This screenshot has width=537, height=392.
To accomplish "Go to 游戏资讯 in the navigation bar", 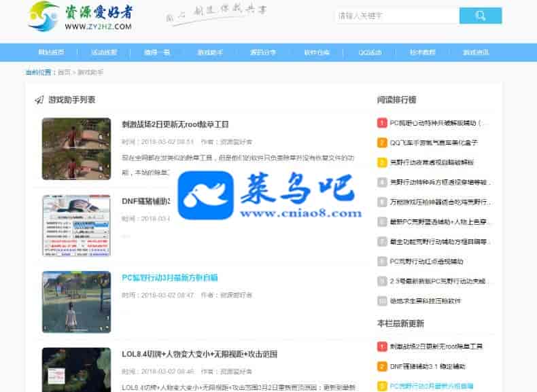I will tap(476, 52).
